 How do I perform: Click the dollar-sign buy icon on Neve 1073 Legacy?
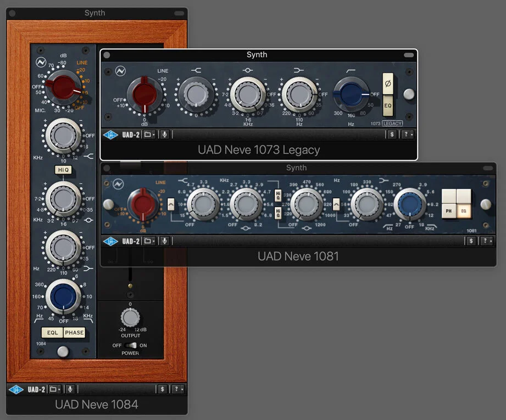[x=392, y=135]
